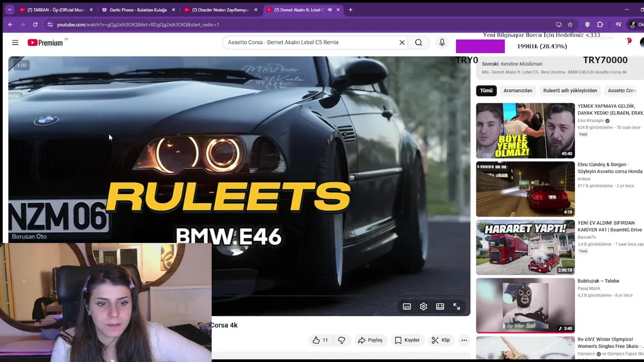Open Hararet Yaptı BeamNG video thumbnail
Viewport: 644px width, 362px height.
[x=525, y=247]
